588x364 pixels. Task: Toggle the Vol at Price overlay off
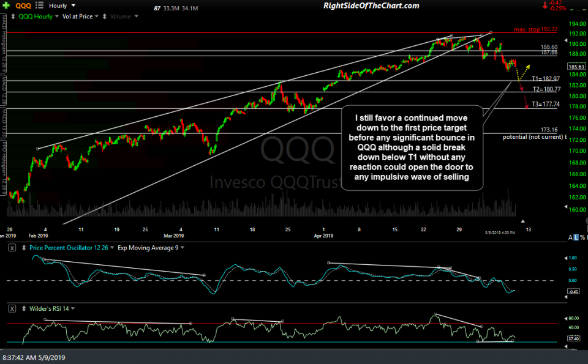tap(77, 17)
